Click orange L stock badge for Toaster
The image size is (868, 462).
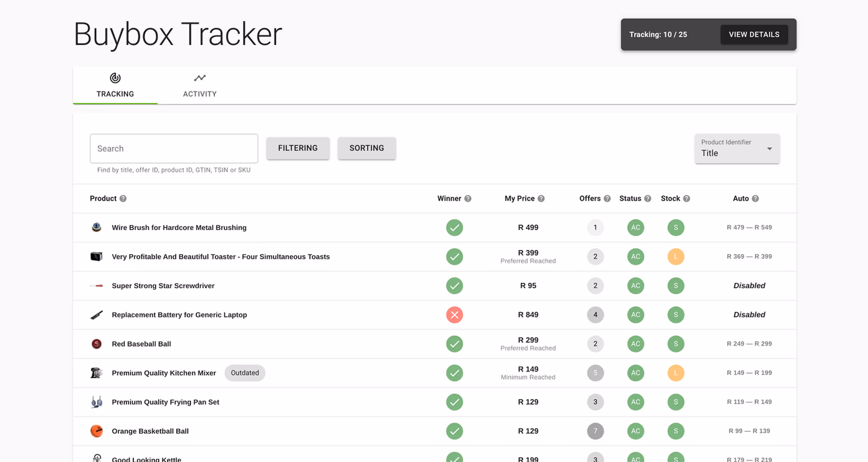(676, 256)
